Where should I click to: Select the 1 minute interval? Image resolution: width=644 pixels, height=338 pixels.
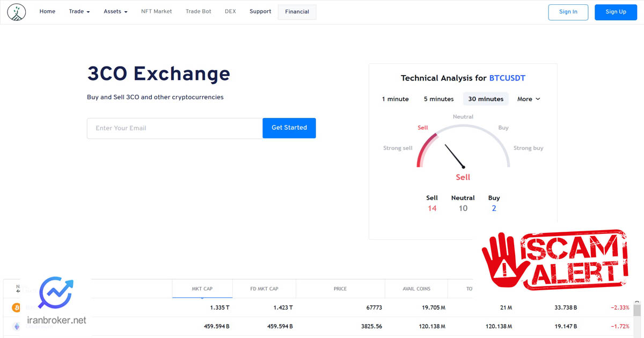(396, 99)
